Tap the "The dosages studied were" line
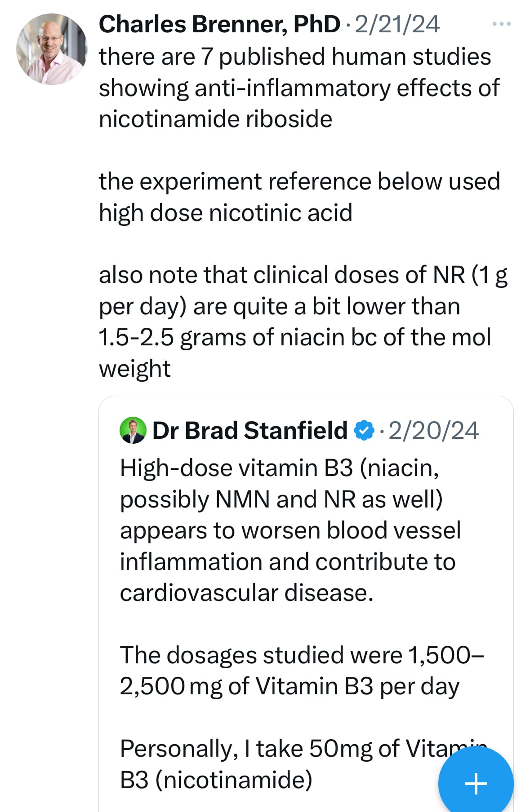Viewport: 530px width, 812px height. point(301,655)
